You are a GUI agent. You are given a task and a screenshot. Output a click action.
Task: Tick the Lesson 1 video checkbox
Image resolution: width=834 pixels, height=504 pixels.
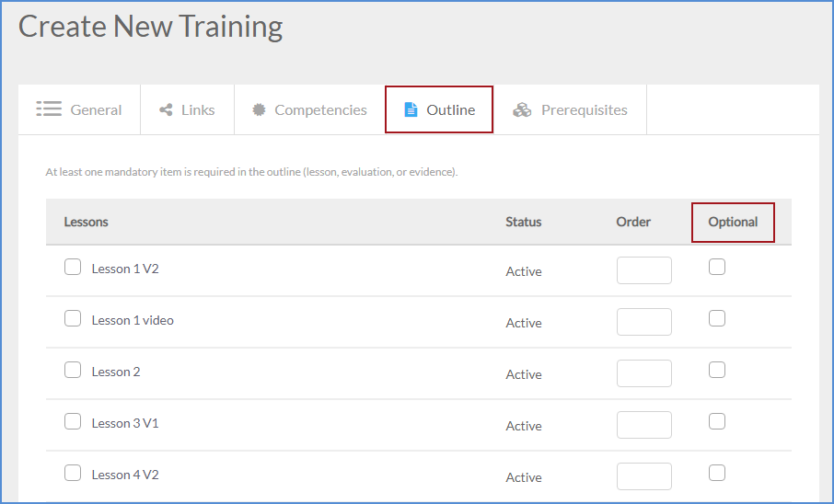[73, 319]
